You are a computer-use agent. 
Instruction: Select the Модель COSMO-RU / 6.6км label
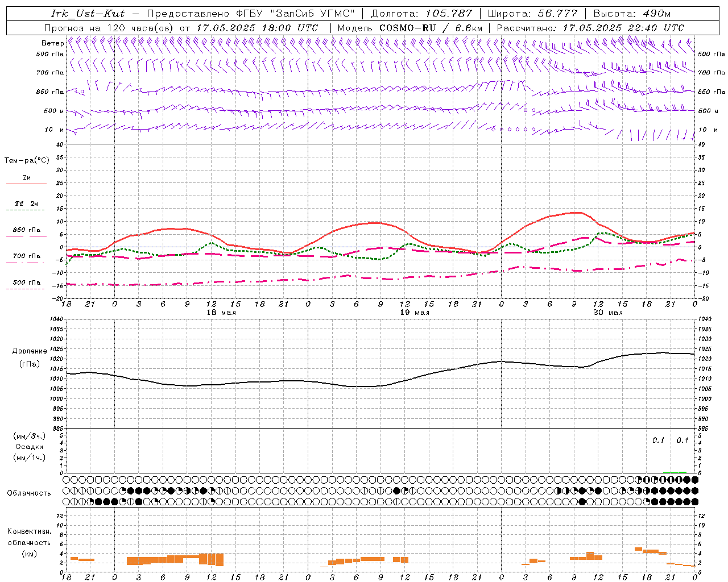tap(410, 28)
